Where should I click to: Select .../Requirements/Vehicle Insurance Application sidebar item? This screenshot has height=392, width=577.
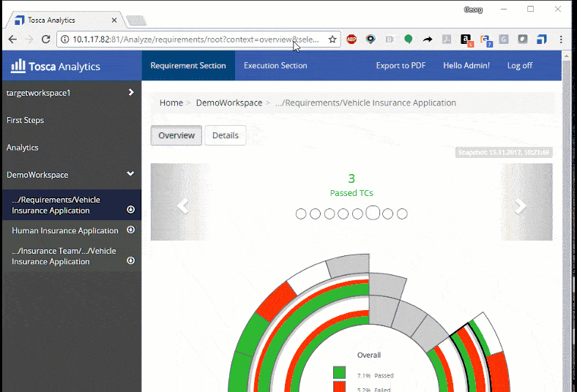point(72,205)
